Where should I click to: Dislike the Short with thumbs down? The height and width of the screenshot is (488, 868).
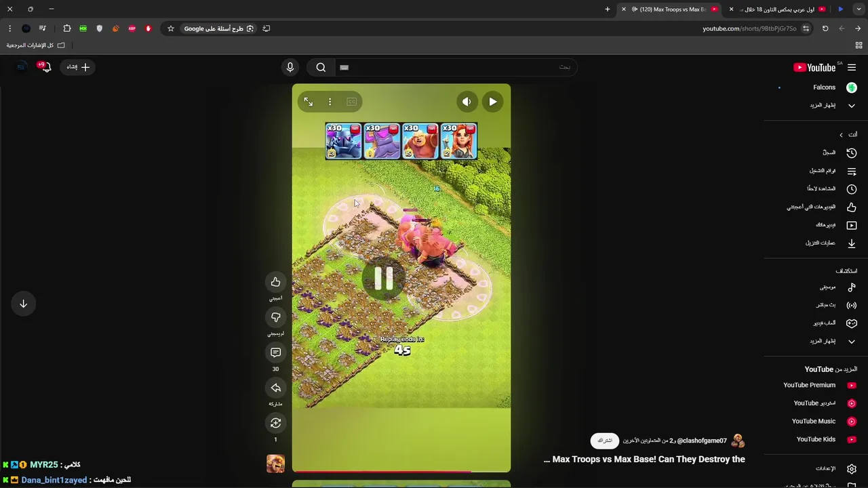tap(275, 317)
